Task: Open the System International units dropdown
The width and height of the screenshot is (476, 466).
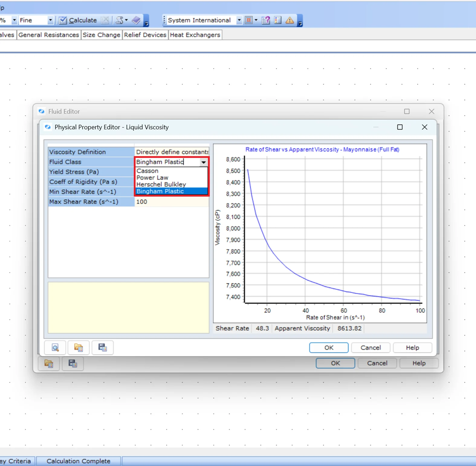Action: tap(239, 20)
